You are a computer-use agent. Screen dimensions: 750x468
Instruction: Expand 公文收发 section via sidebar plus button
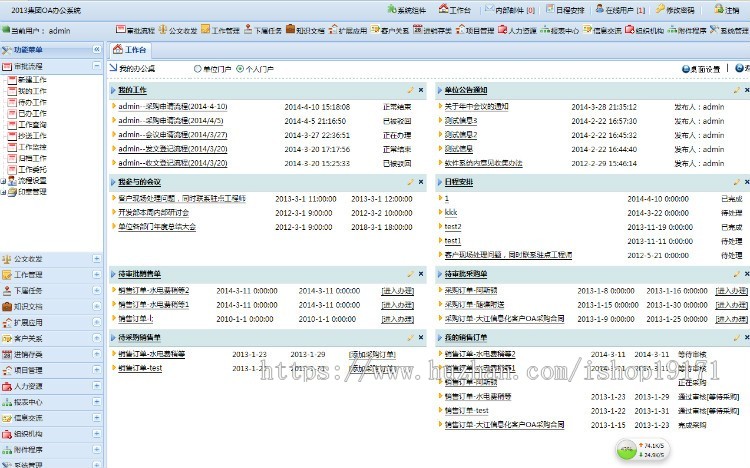tap(97, 259)
